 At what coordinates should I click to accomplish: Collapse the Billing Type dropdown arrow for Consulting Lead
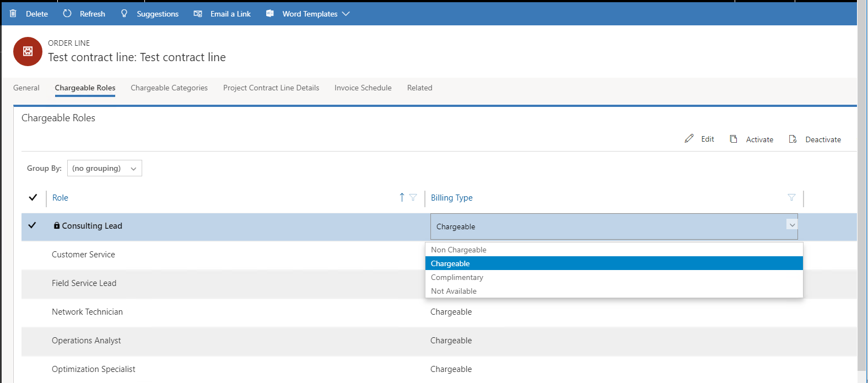pyautogui.click(x=792, y=225)
